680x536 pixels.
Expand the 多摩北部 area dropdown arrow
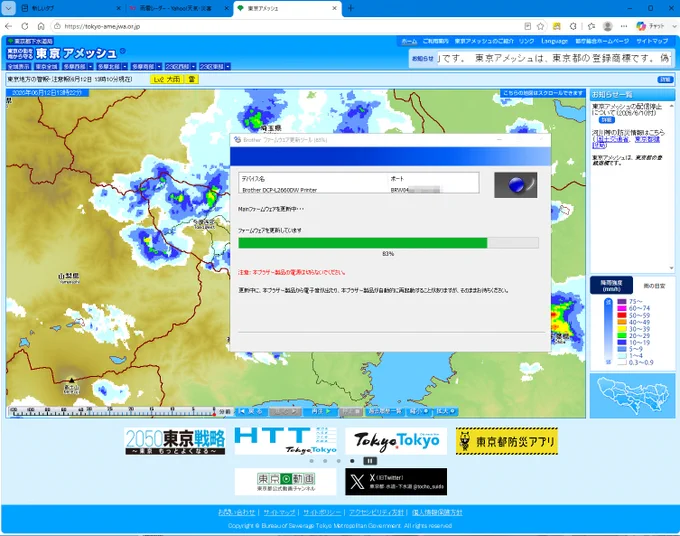[125, 66]
